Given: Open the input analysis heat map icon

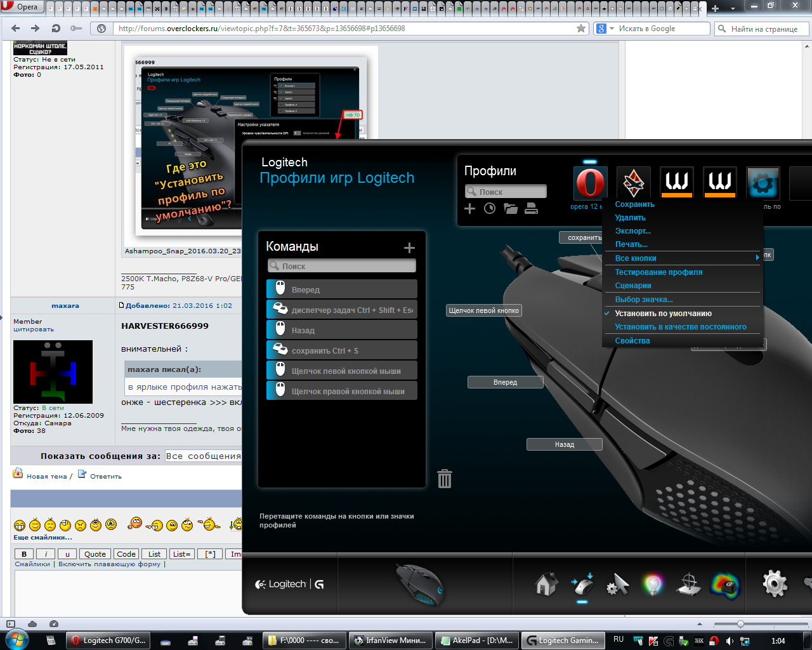Looking at the screenshot, I should click(x=725, y=585).
